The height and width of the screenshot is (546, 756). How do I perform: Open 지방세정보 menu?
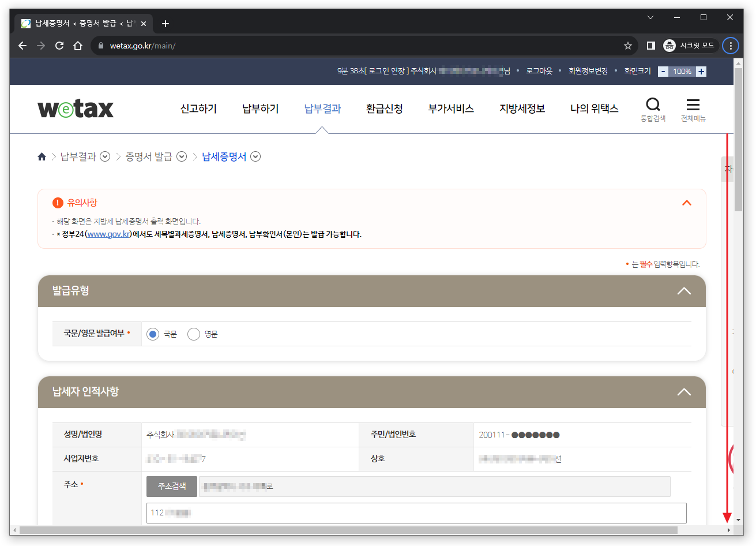coord(522,109)
